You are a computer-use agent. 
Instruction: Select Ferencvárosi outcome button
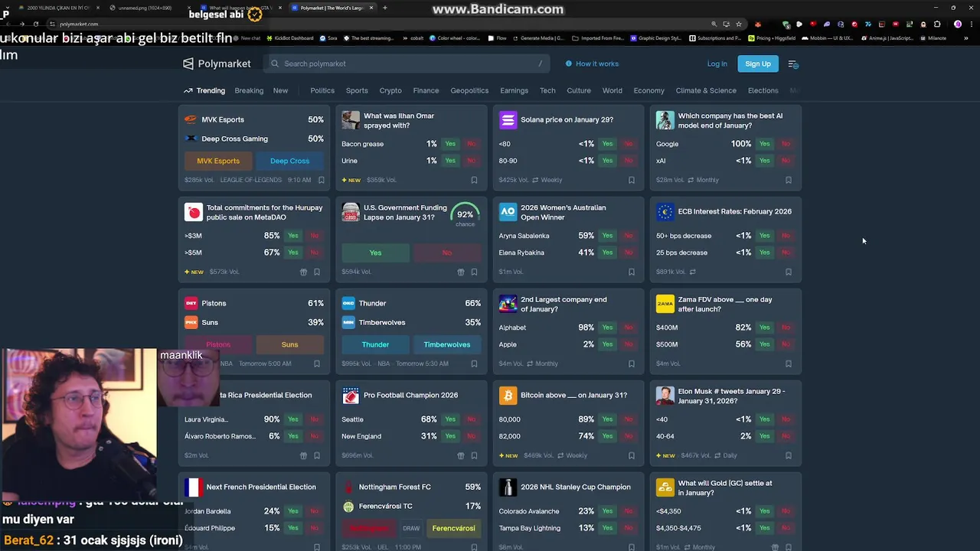453,528
